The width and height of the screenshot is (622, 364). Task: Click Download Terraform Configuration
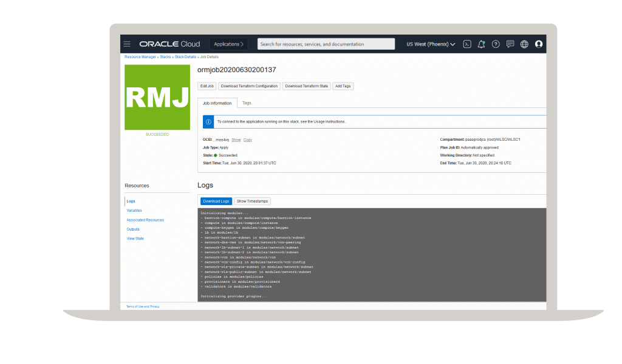[249, 86]
